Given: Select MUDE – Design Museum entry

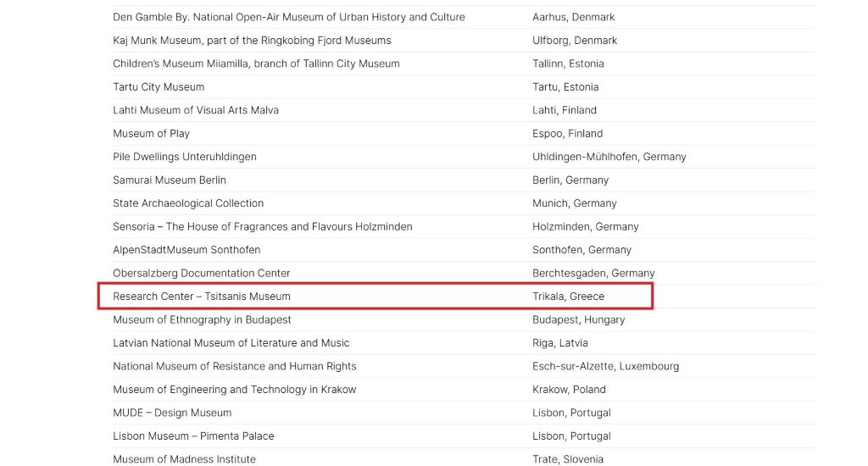Looking at the screenshot, I should pyautogui.click(x=172, y=413).
